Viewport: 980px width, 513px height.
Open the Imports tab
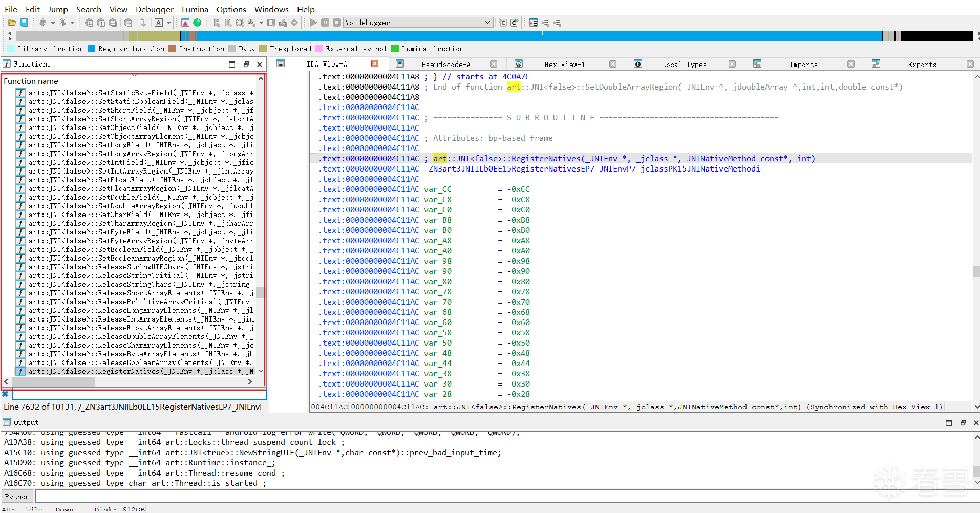click(803, 65)
